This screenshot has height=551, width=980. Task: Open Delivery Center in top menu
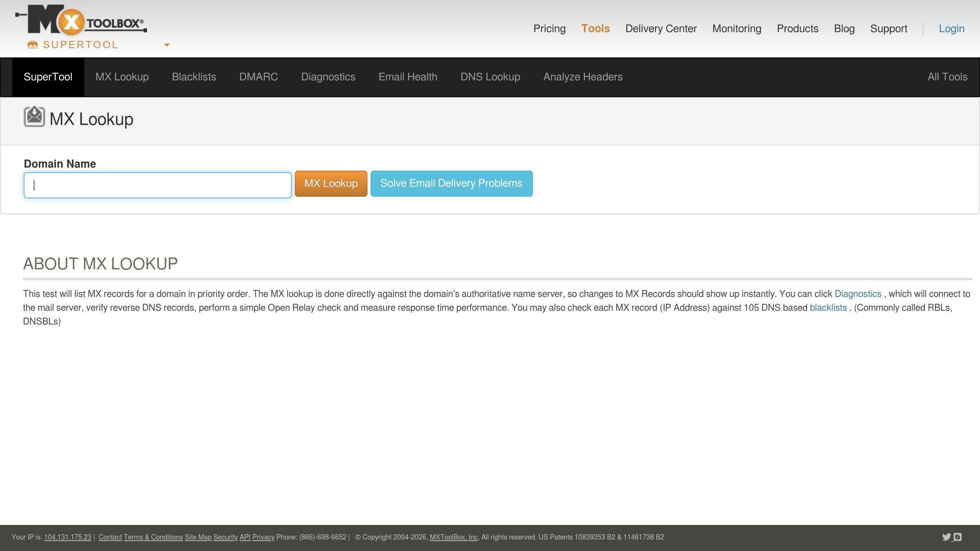(x=660, y=29)
